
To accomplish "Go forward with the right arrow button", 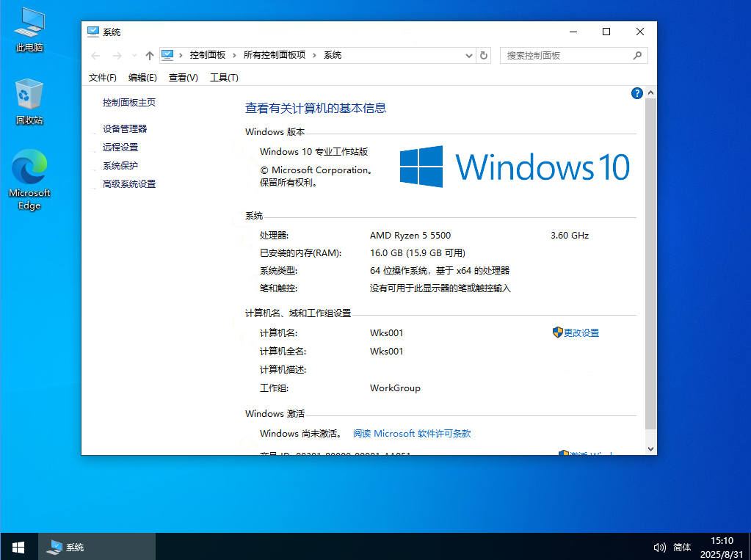I will 117,56.
